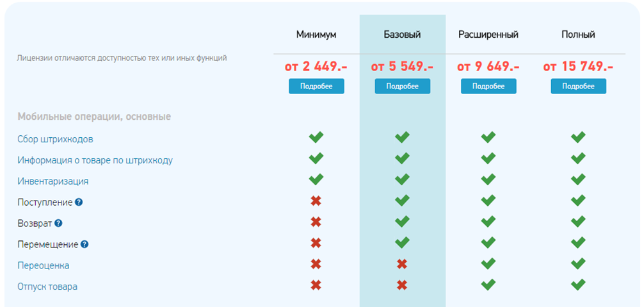The image size is (644, 307).
Task: Click red cross for Отпуск товара in Базовый
Action: click(402, 285)
